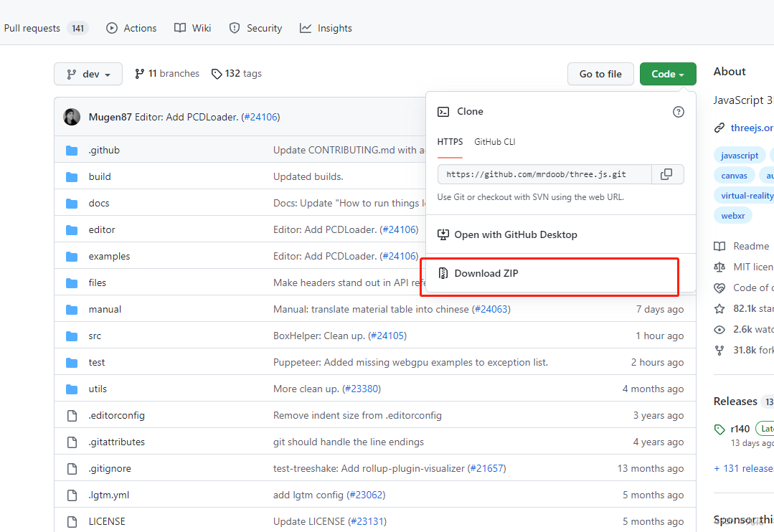The width and height of the screenshot is (774, 532).
Task: Open the files folder
Action: tap(98, 282)
